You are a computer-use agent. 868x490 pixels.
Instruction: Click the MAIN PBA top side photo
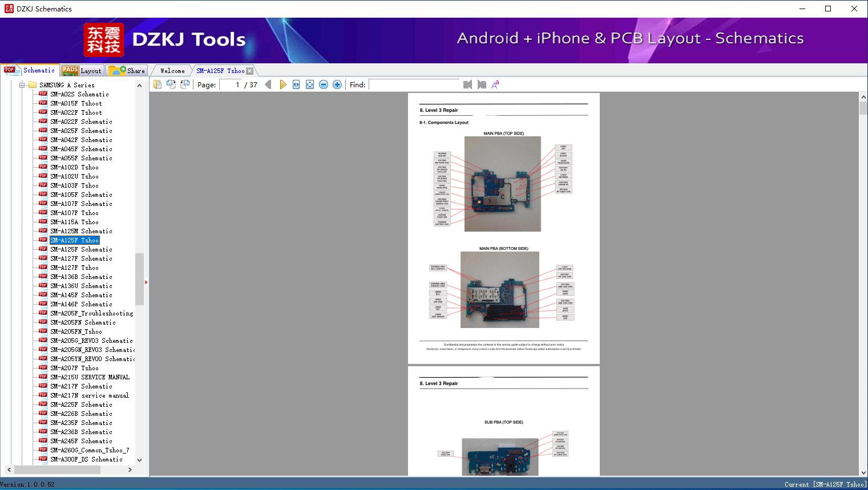pyautogui.click(x=502, y=184)
